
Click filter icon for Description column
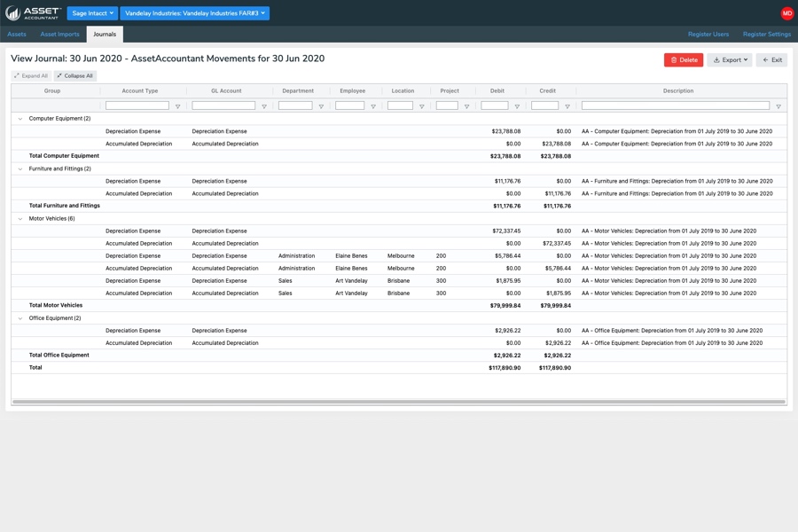click(778, 106)
